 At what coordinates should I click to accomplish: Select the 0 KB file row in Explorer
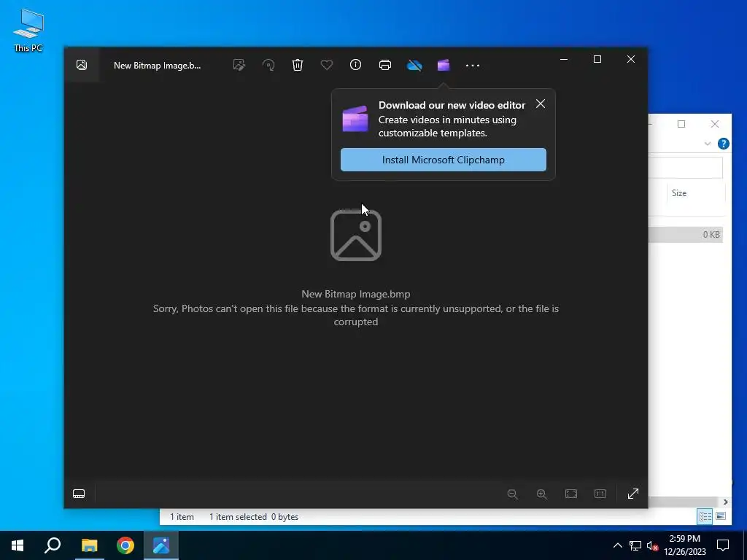pos(686,234)
